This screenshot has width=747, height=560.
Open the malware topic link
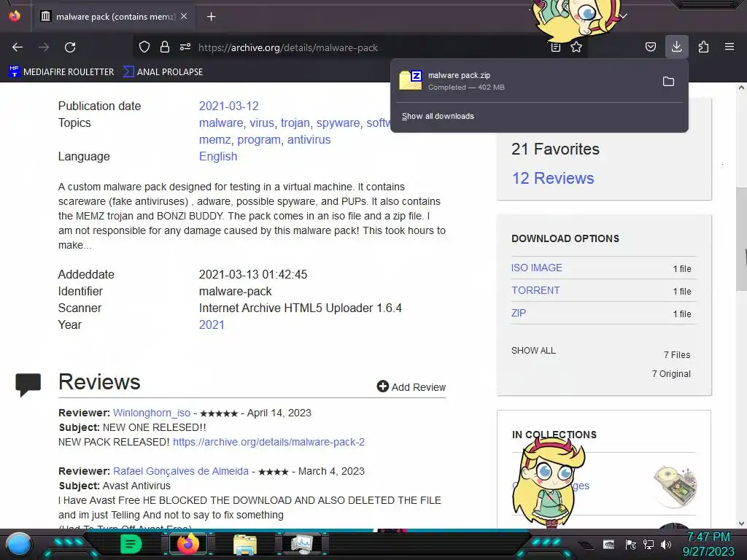pos(220,122)
